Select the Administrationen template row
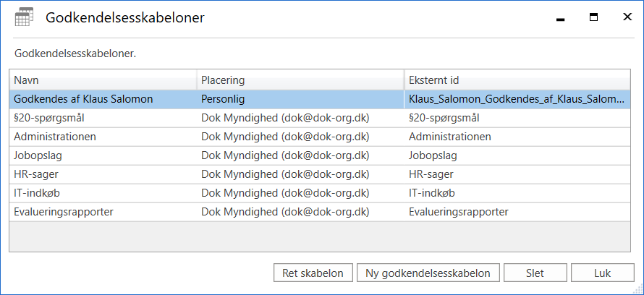Image resolution: width=644 pixels, height=295 pixels. click(55, 137)
